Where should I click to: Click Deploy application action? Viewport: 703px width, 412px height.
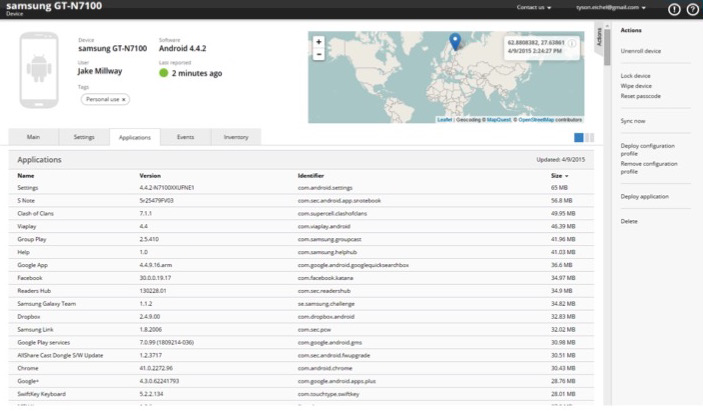(644, 197)
